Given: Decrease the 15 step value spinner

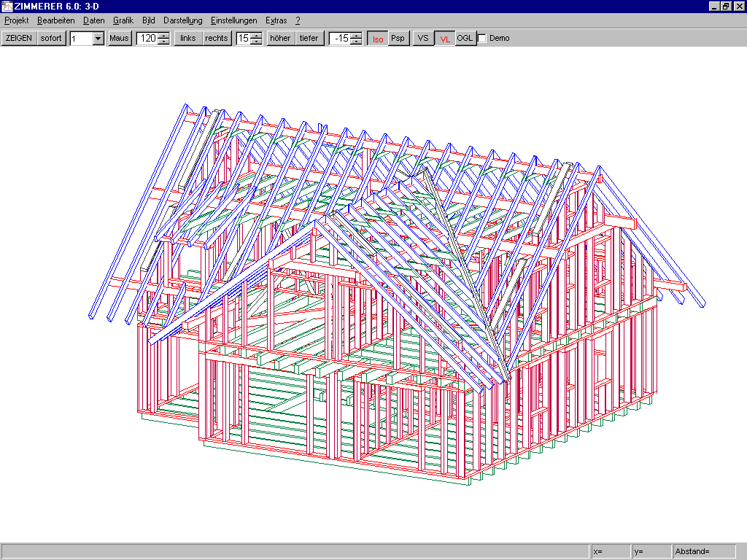Looking at the screenshot, I should click(256, 42).
